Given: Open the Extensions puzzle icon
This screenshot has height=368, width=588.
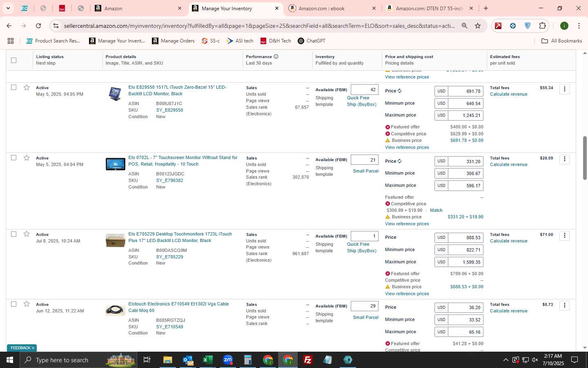Looking at the screenshot, I should [x=542, y=26].
